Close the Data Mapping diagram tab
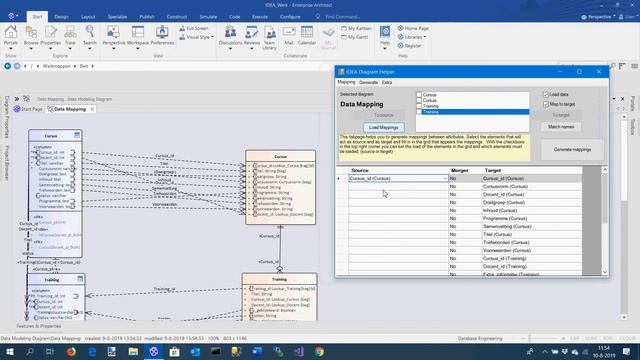The width and height of the screenshot is (640, 360). tap(92, 109)
